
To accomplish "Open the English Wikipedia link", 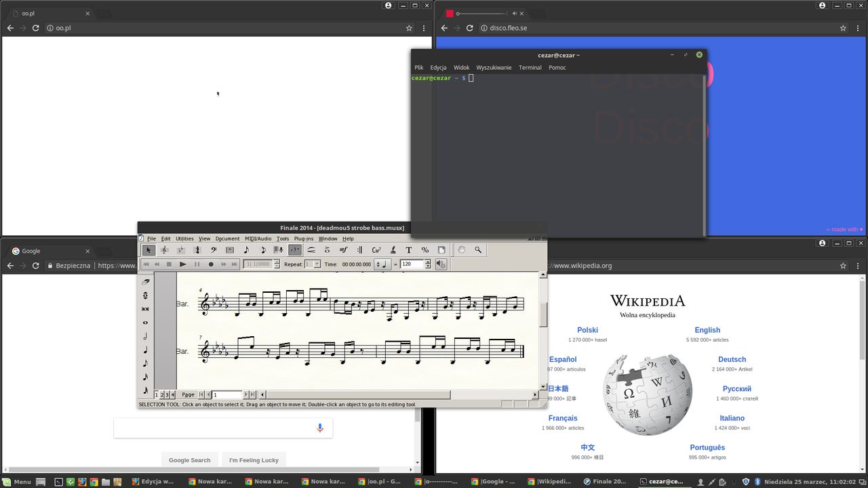I will tap(707, 330).
